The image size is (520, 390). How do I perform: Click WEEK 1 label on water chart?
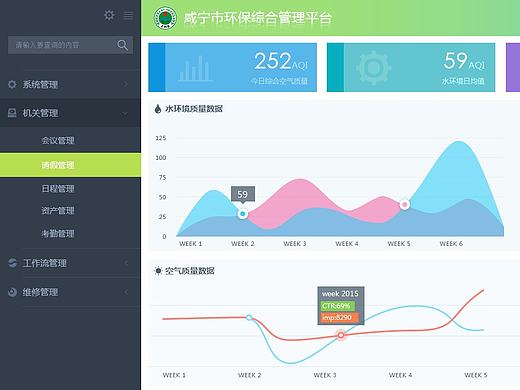[191, 244]
